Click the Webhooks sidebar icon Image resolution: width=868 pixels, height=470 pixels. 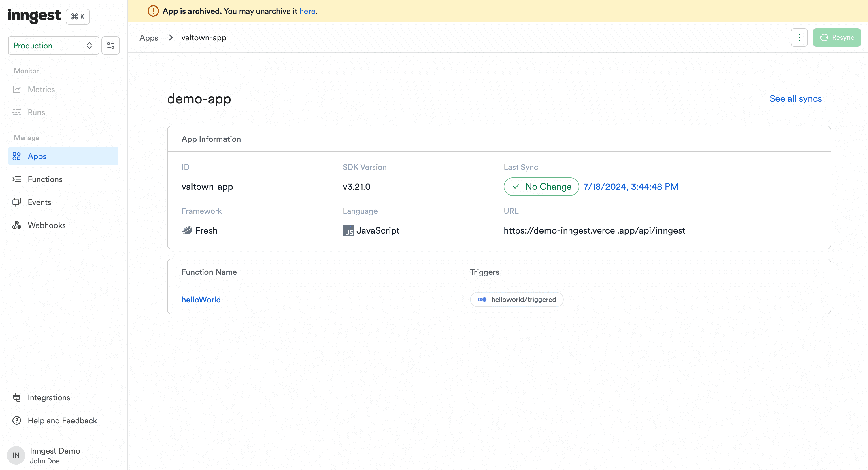point(16,225)
